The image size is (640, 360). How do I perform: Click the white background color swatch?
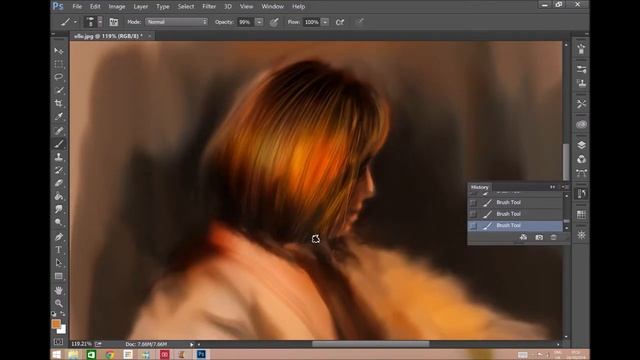pyautogui.click(x=62, y=330)
